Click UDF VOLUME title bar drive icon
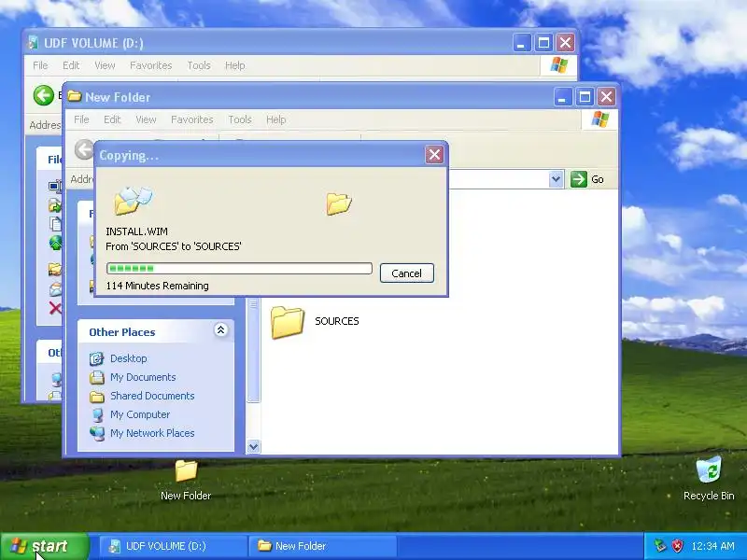The height and width of the screenshot is (560, 747). click(33, 42)
